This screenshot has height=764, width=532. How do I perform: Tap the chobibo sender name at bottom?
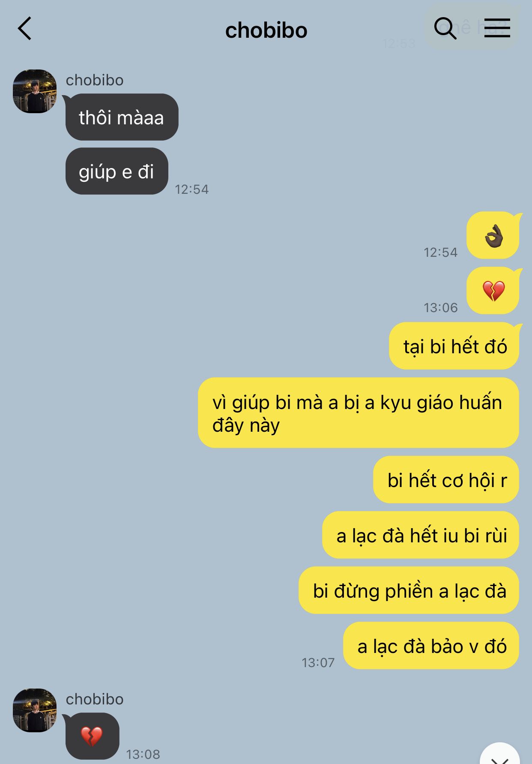tap(95, 699)
